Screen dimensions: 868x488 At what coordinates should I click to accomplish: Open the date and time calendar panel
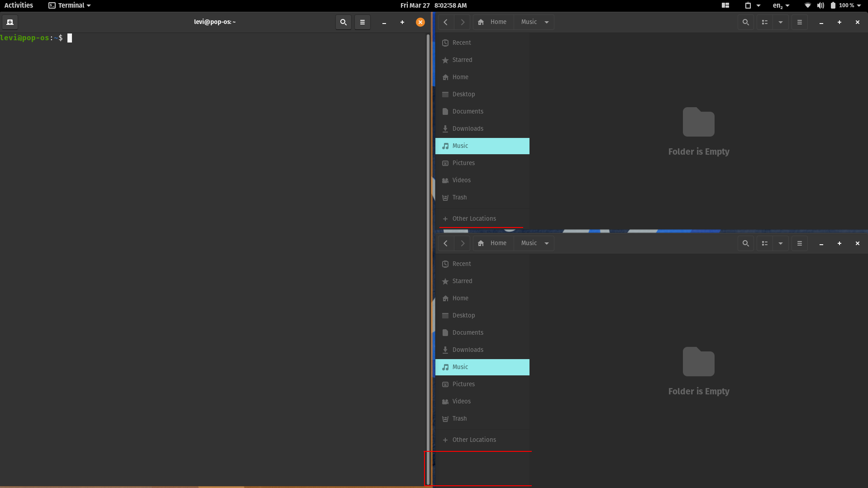pos(434,5)
